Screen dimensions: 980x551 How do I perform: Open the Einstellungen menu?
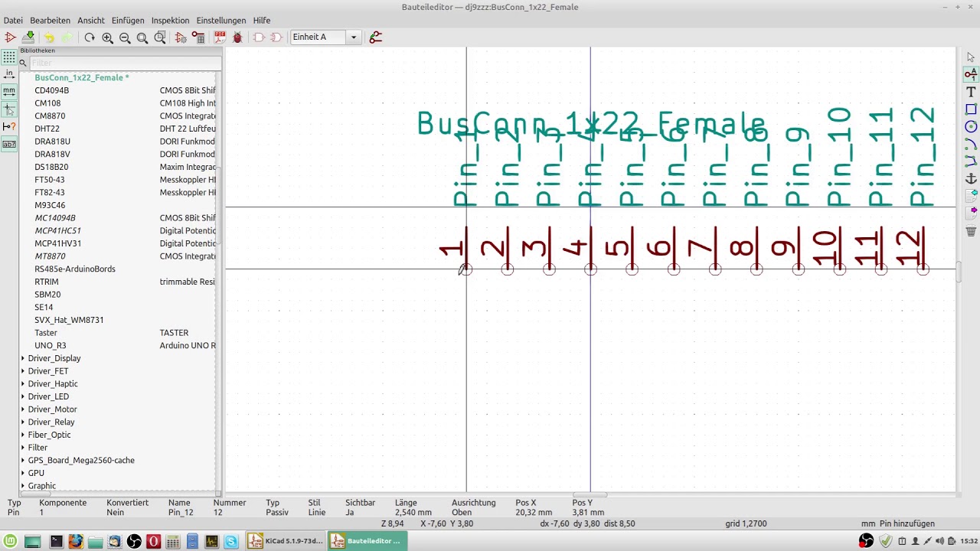tap(221, 21)
